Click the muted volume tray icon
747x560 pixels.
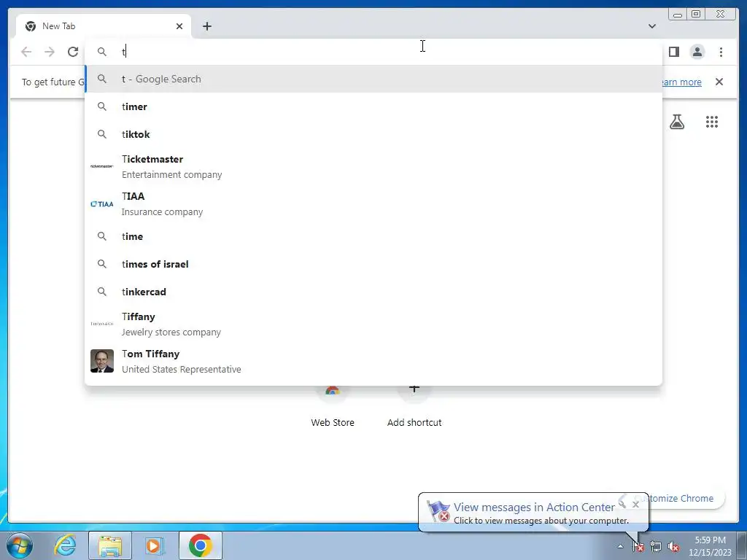[673, 547]
